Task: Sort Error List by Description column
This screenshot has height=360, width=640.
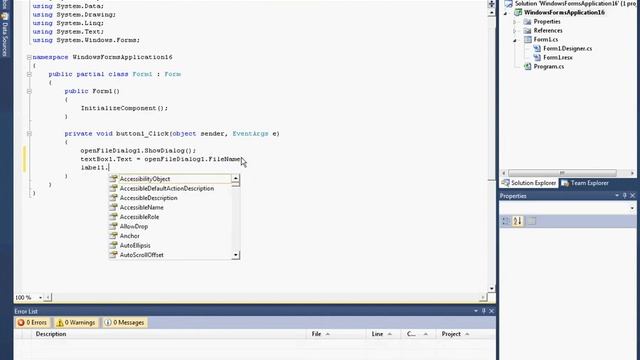Action: point(169,334)
